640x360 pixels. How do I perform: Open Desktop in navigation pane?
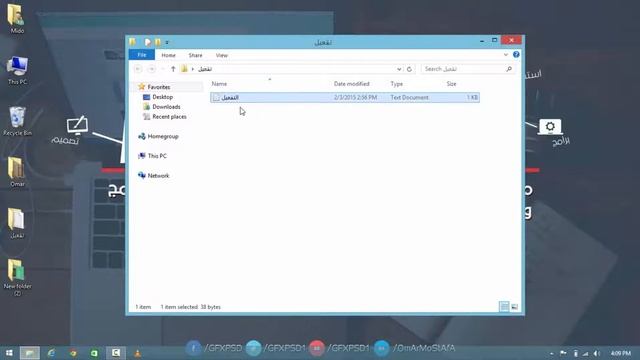pyautogui.click(x=162, y=97)
